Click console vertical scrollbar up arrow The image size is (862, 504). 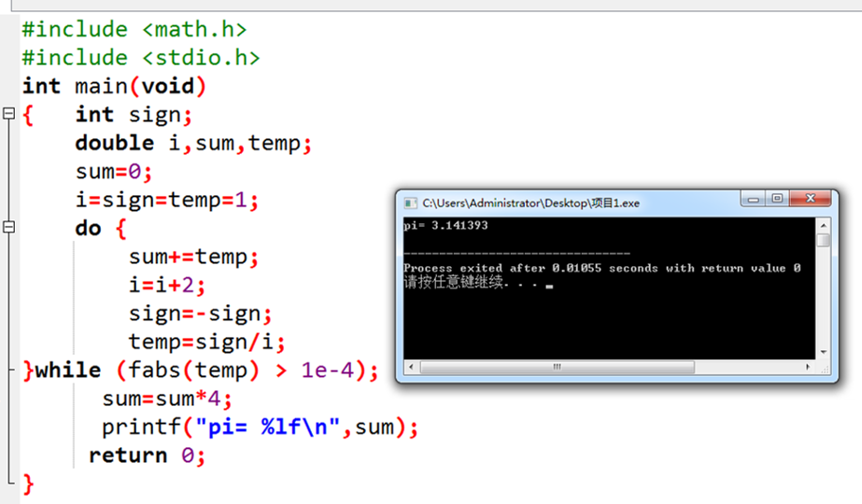tap(824, 225)
